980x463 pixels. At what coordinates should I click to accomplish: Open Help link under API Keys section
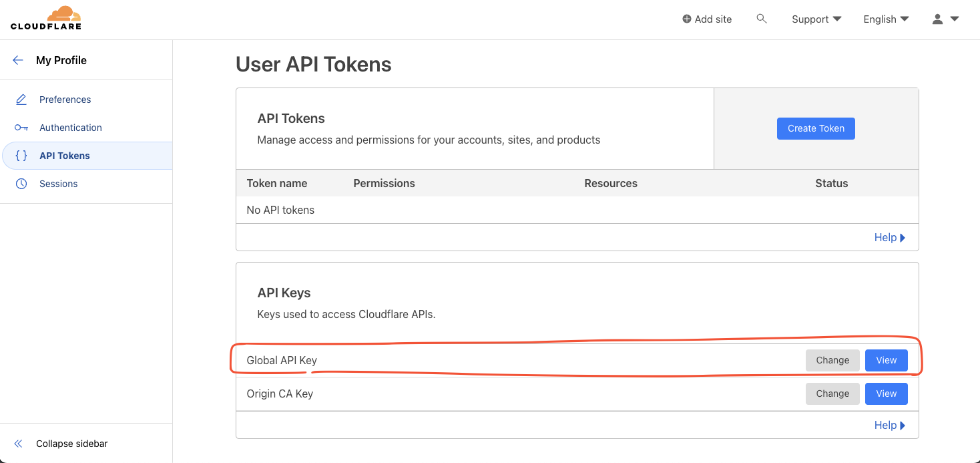tap(889, 425)
